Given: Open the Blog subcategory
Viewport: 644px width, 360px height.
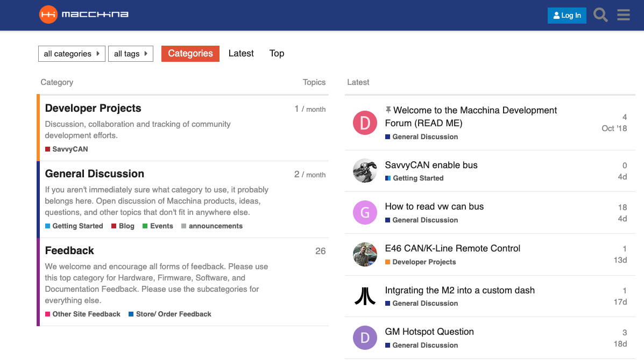Looking at the screenshot, I should (123, 226).
